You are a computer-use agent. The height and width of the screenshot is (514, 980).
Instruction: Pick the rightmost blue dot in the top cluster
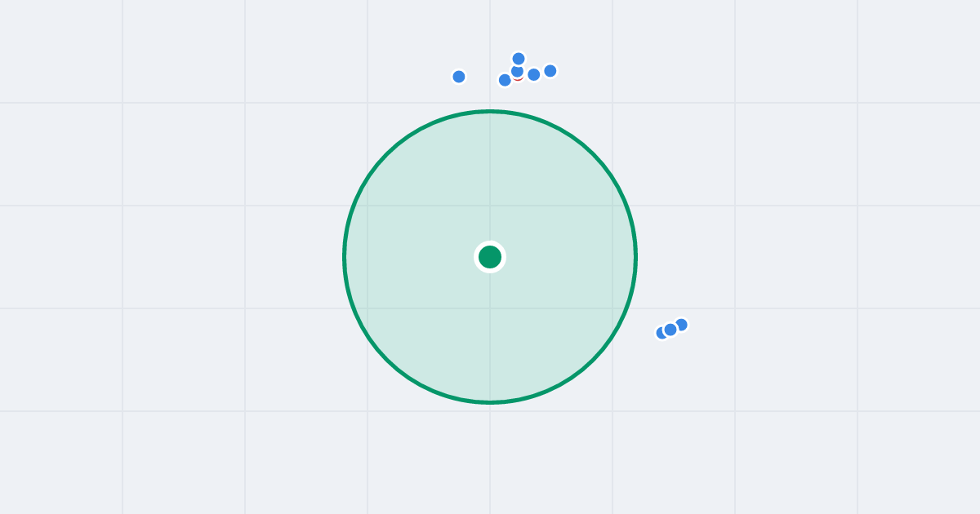tap(550, 71)
